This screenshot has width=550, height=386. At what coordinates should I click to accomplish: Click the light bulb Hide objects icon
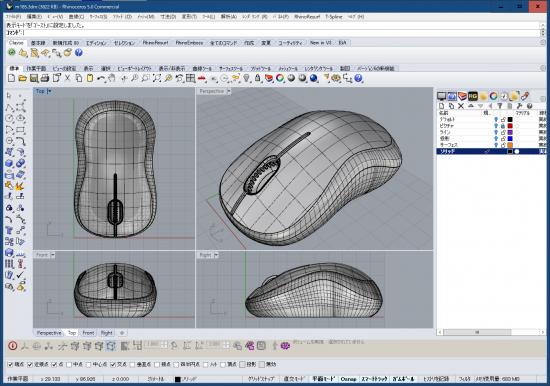pos(247,78)
